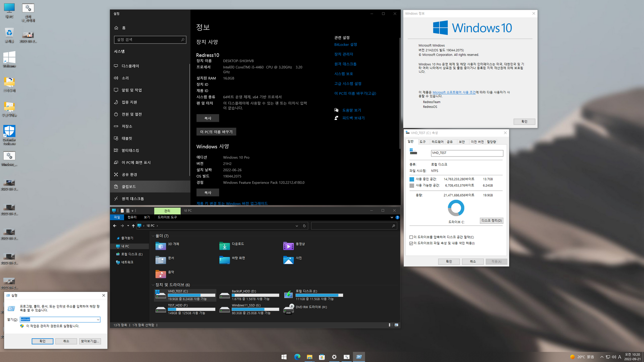Collapse the 폴더 (7) group
The width and height of the screenshot is (644, 362).
tap(153, 236)
